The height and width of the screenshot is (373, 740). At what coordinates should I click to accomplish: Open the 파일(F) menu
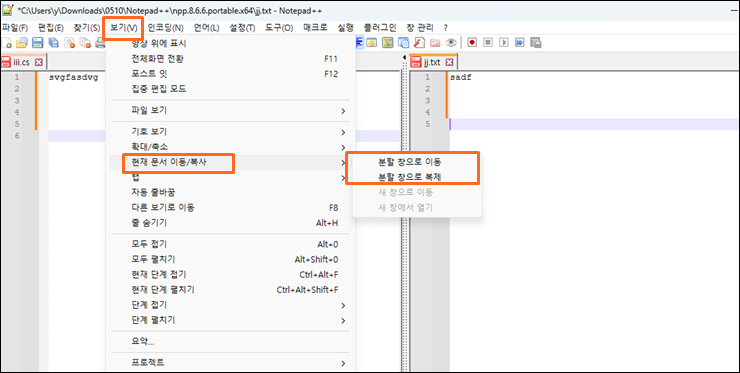coord(16,27)
